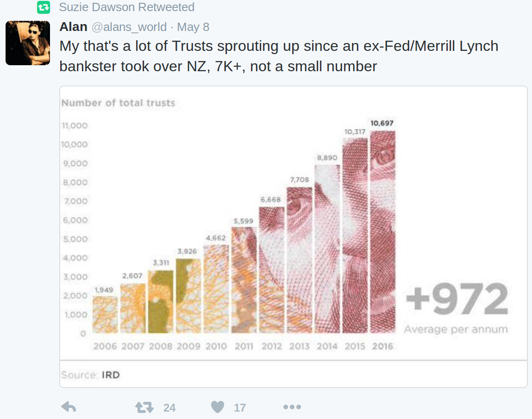Image resolution: width=532 pixels, height=419 pixels.
Task: Click the Number of total trusts heading
Action: tap(118, 103)
